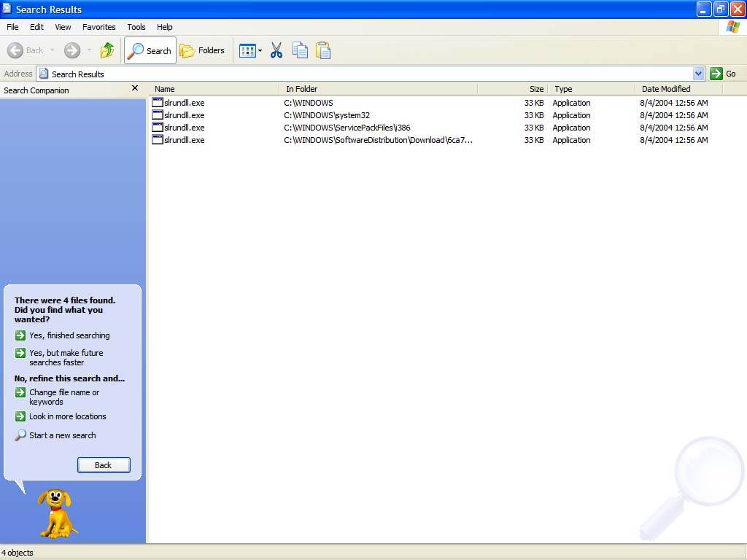Click the Copy toolbar icon
The image size is (747, 560).
point(300,50)
